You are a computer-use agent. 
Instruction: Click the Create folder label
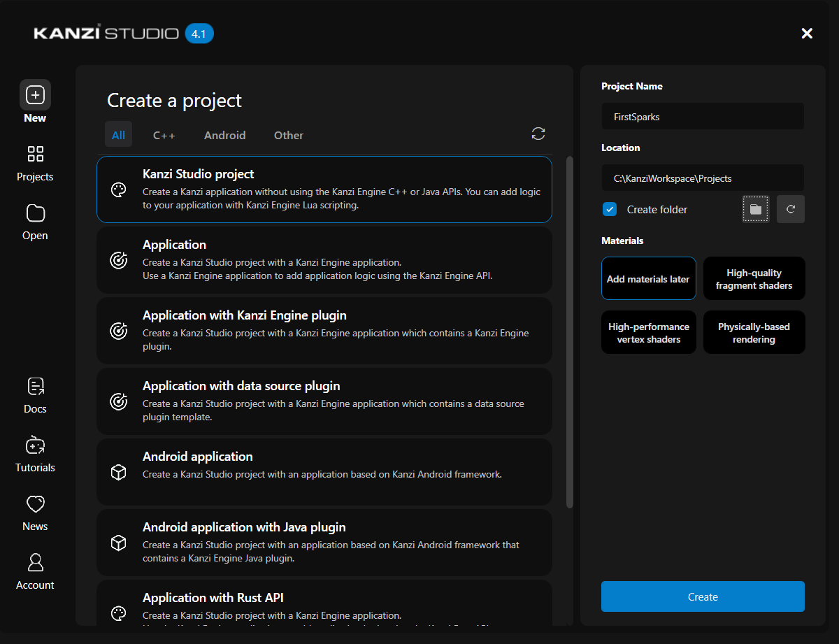tap(657, 210)
